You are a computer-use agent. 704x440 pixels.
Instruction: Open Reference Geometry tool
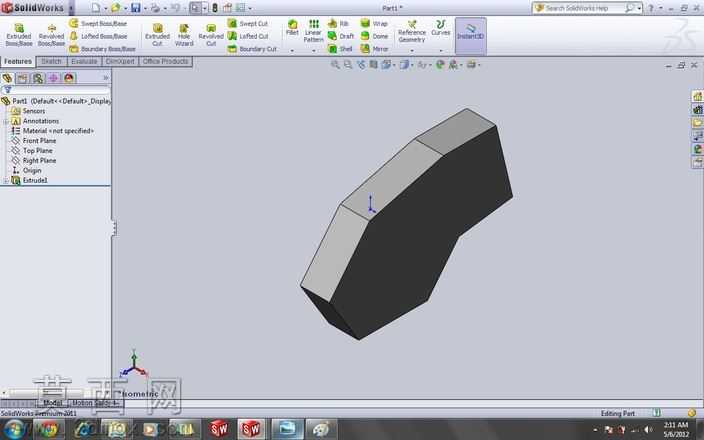point(412,31)
